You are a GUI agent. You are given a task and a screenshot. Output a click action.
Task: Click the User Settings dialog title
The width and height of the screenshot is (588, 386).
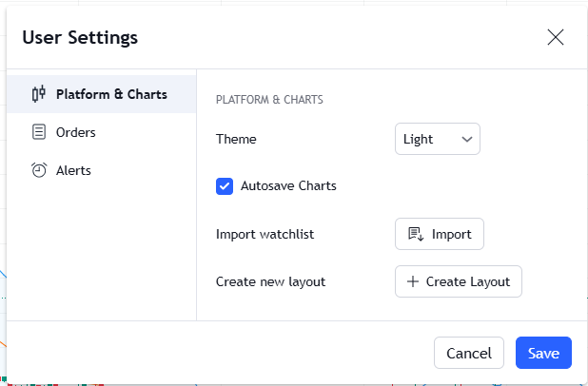[x=80, y=38]
